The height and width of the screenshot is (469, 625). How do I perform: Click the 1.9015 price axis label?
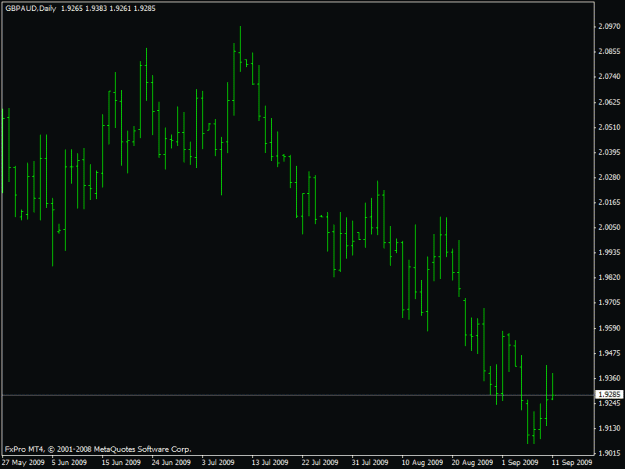point(609,453)
